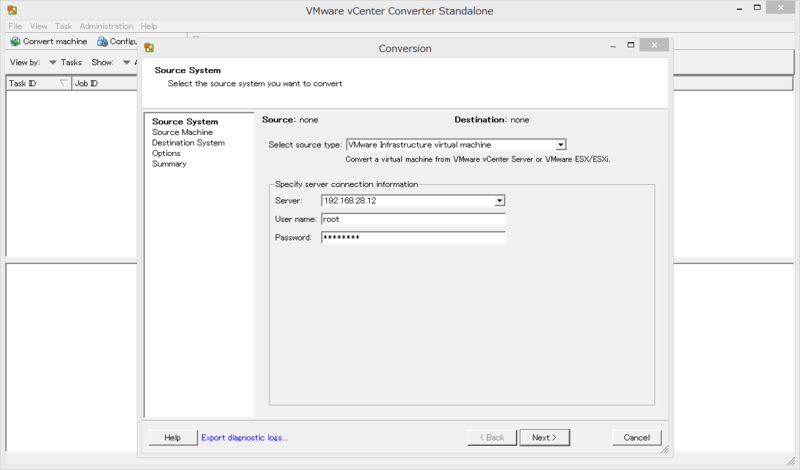Open the View menu
800x470 pixels.
38,26
